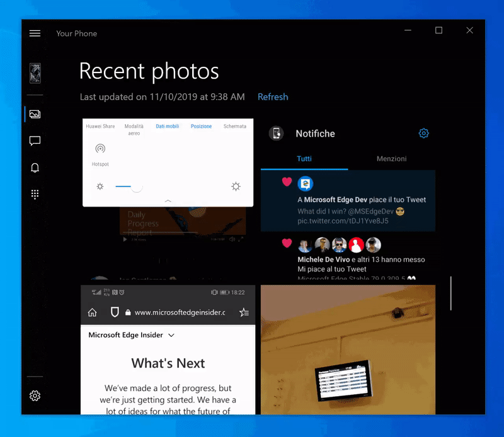504x437 pixels.
Task: Open the wall-mounted display photo thumbnail
Action: pyautogui.click(x=348, y=349)
